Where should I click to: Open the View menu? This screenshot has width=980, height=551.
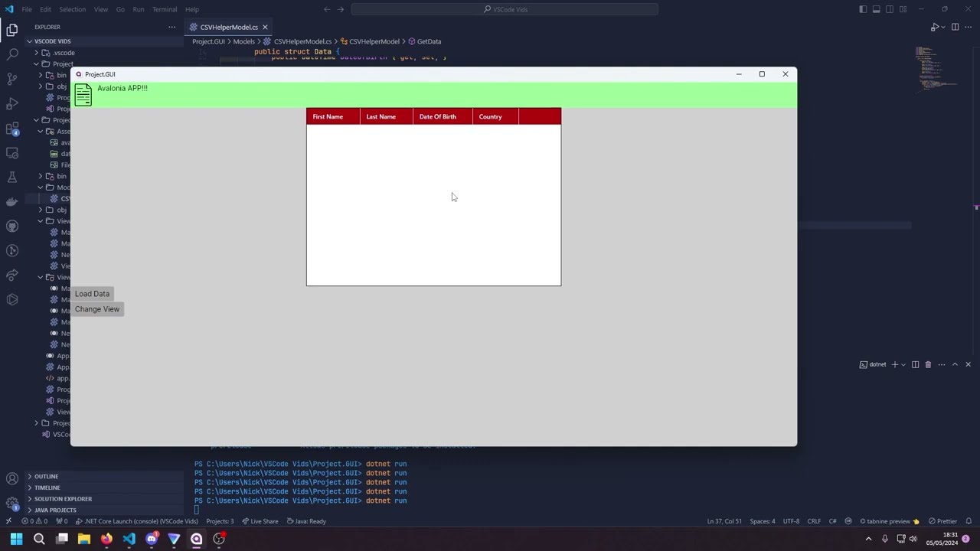coord(101,9)
